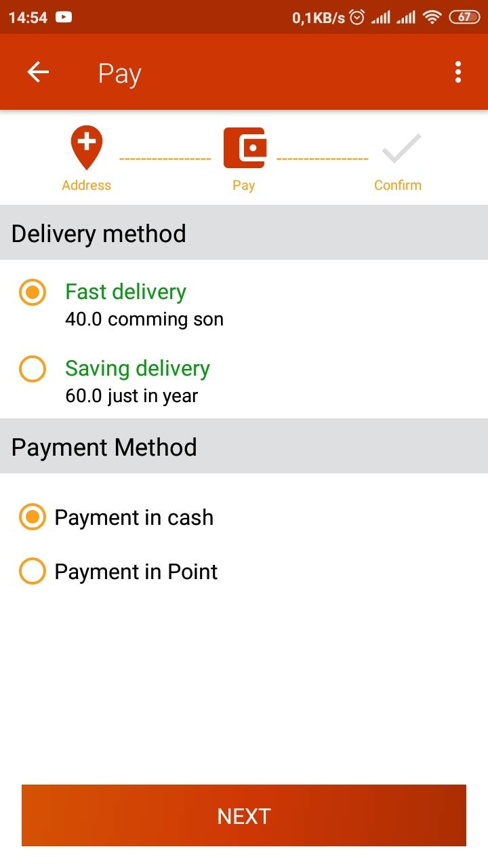This screenshot has width=488, height=868.
Task: Tap the Confirm step label
Action: pyautogui.click(x=398, y=185)
